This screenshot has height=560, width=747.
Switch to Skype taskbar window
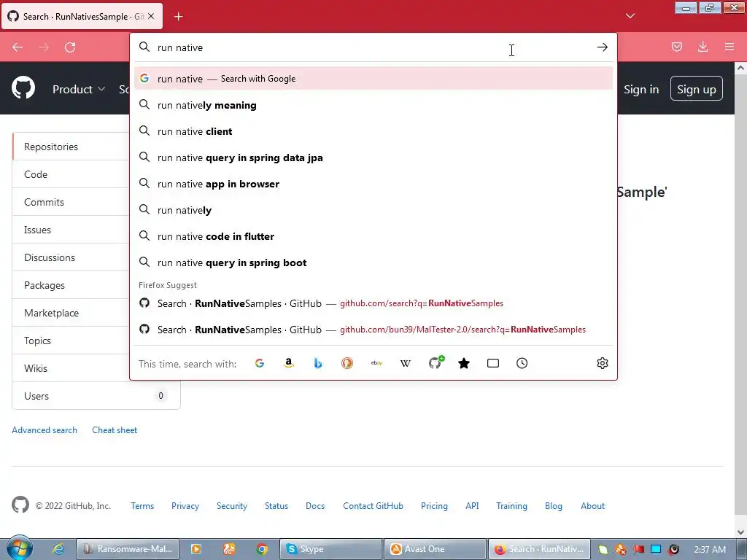[330, 549]
